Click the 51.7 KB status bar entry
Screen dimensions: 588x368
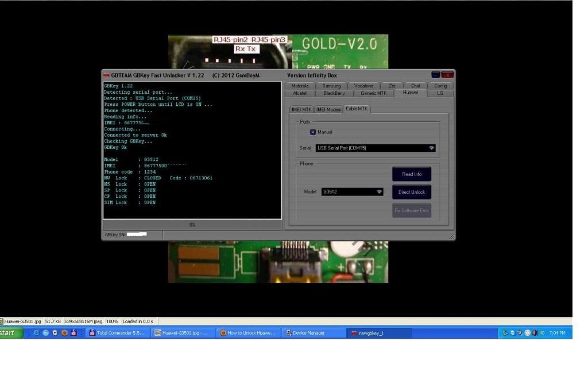(53, 321)
